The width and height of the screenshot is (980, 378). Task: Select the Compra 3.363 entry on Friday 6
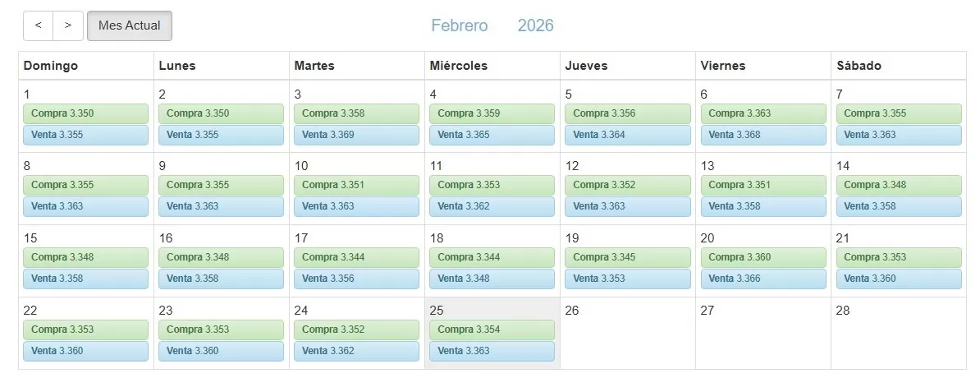(762, 113)
